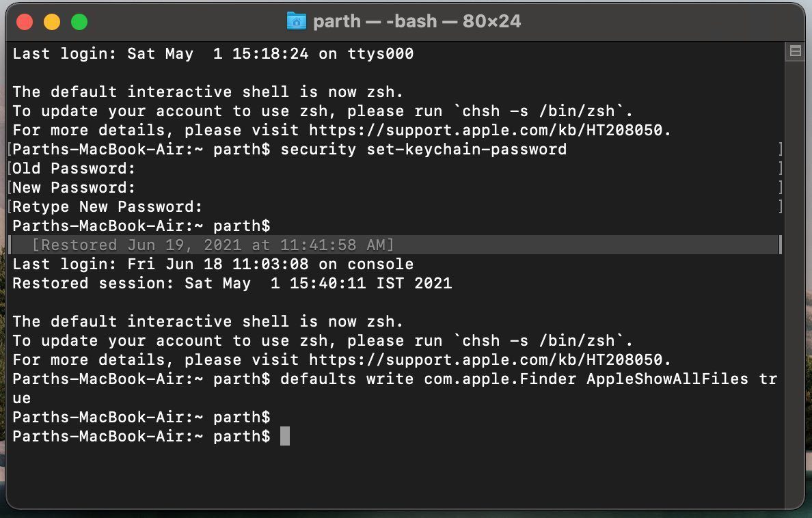
Task: Click the "defaults write com.apple.Finder" command text
Action: (429, 379)
